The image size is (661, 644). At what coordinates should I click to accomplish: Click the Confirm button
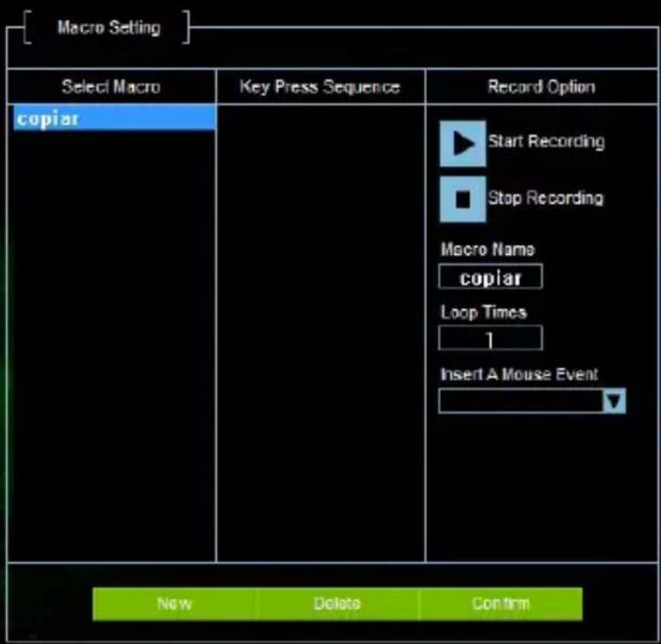[501, 603]
